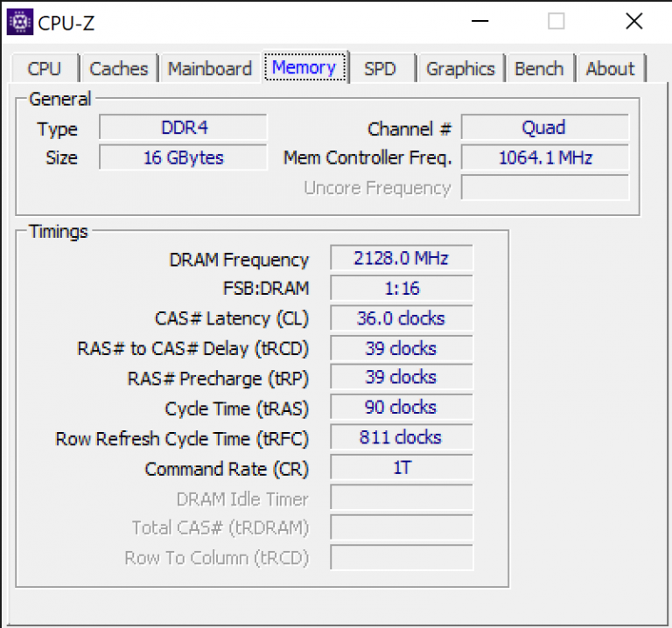Click the Memory tab
The width and height of the screenshot is (672, 628).
pos(304,67)
